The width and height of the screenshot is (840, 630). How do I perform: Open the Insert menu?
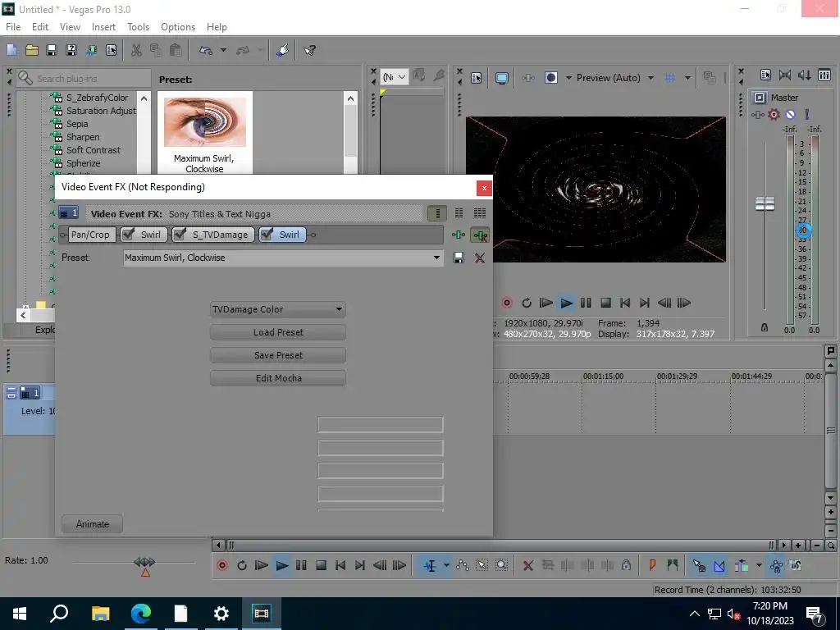click(103, 27)
